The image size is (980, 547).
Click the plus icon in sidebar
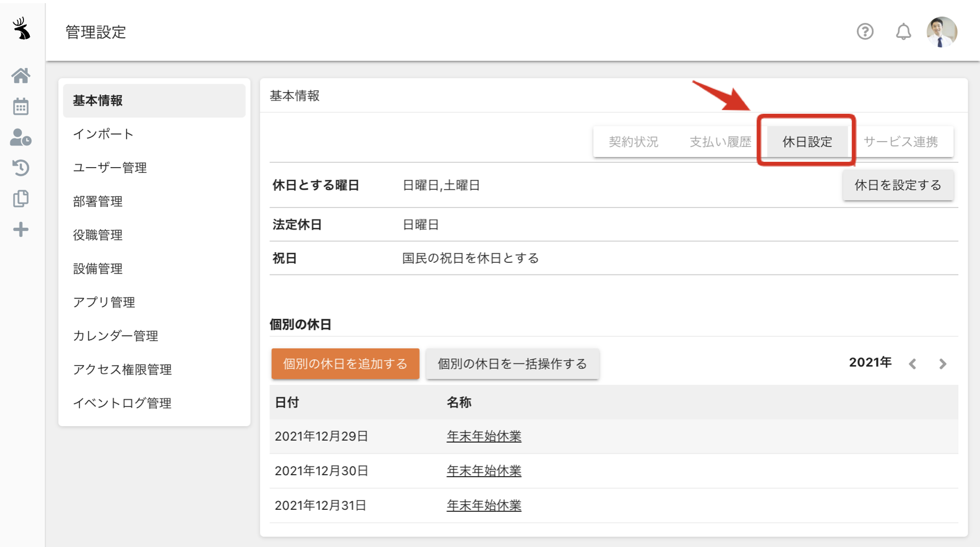point(21,229)
